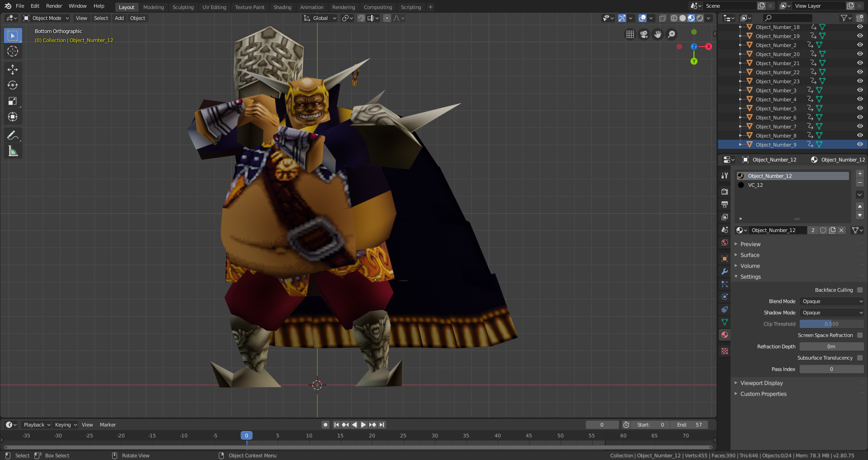Hide Object_Number_2 in outliner

tap(860, 45)
